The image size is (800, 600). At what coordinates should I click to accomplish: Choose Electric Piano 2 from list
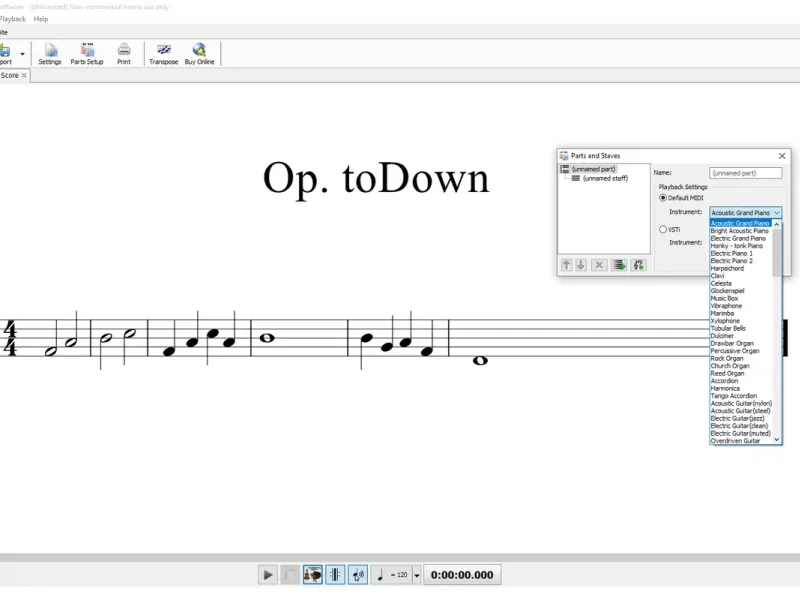pyautogui.click(x=732, y=261)
